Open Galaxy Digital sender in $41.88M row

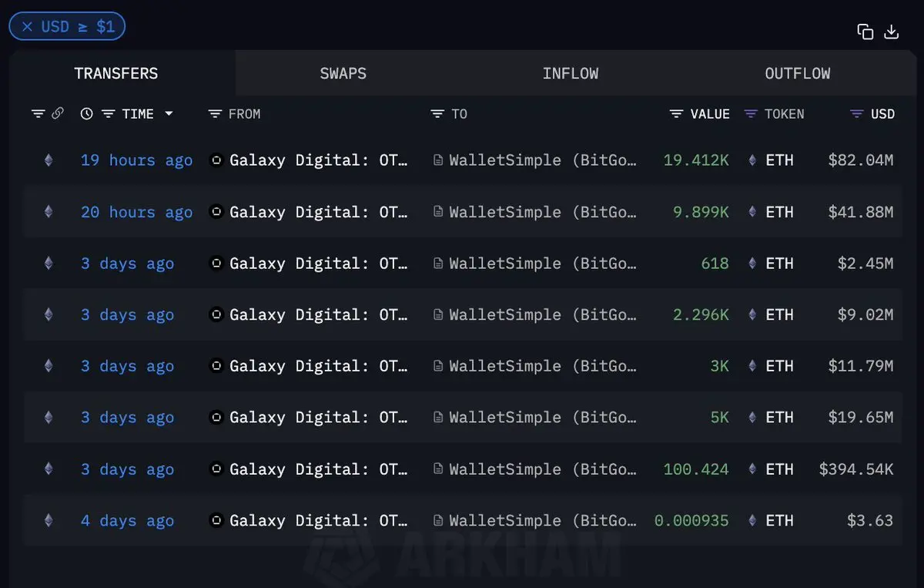[x=319, y=212]
